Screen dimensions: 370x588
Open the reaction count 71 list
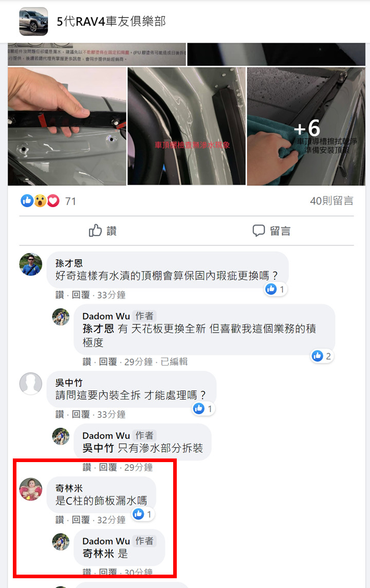[x=70, y=201]
